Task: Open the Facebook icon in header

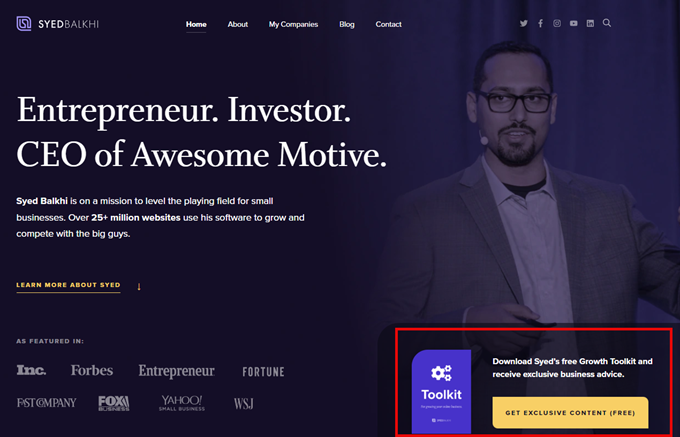Action: pyautogui.click(x=540, y=23)
